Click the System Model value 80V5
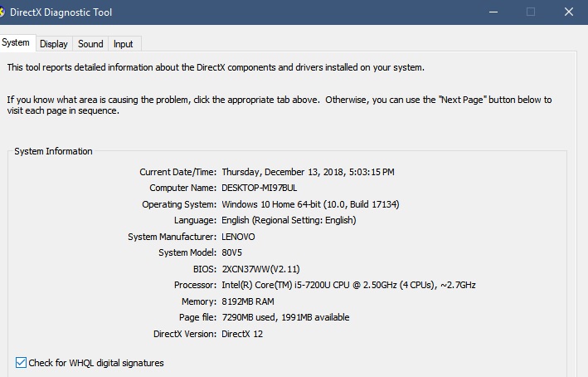 [231, 252]
